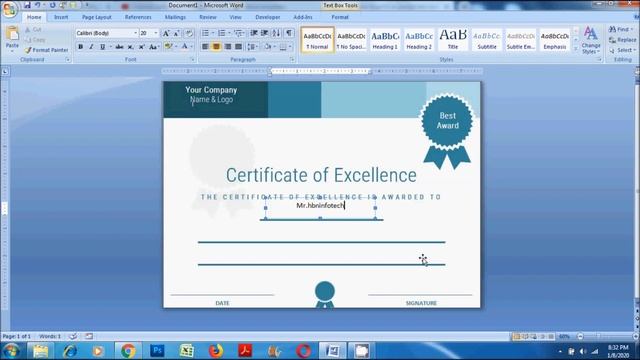The height and width of the screenshot is (360, 640).
Task: Apply the Title style
Action: [x=453, y=40]
